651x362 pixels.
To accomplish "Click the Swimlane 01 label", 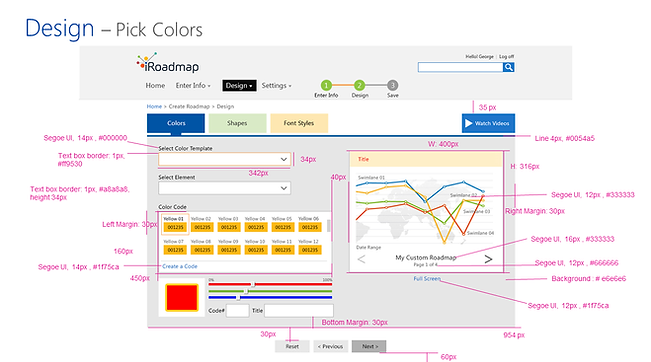I will (x=372, y=177).
